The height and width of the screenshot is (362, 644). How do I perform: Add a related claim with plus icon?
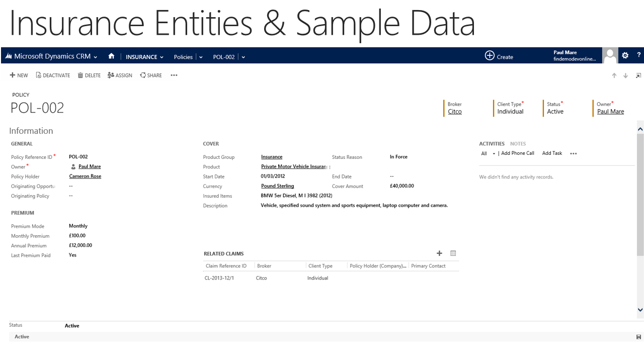point(439,253)
